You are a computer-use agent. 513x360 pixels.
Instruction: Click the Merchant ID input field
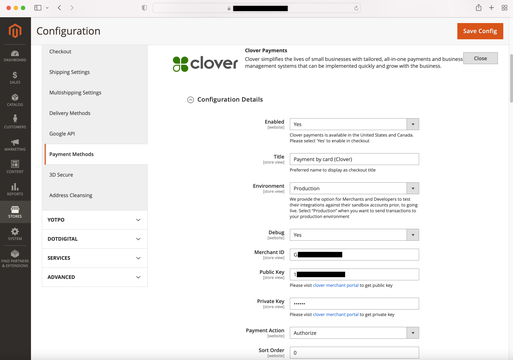point(354,255)
